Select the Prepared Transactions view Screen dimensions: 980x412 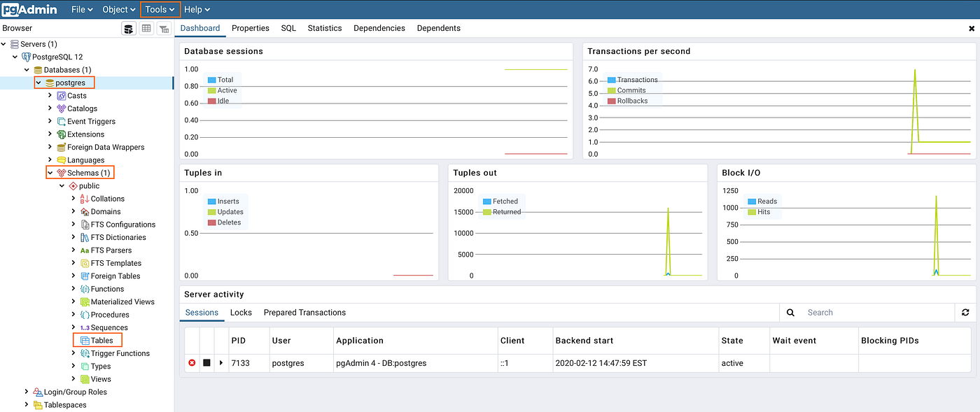[x=304, y=313]
